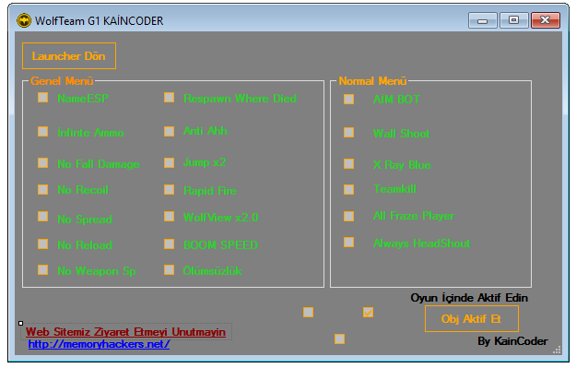This screenshot has width=588, height=380.
Task: Tick All Fraze Player checkbox
Action: [348, 217]
